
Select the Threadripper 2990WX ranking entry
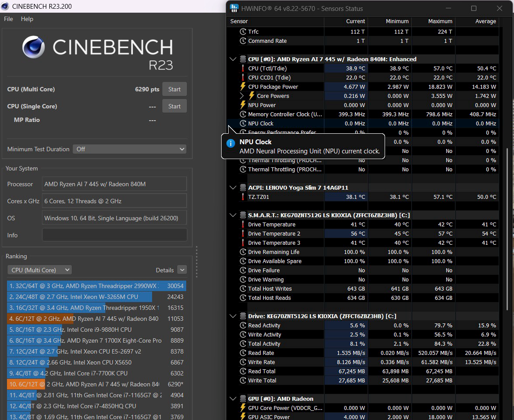click(96, 286)
